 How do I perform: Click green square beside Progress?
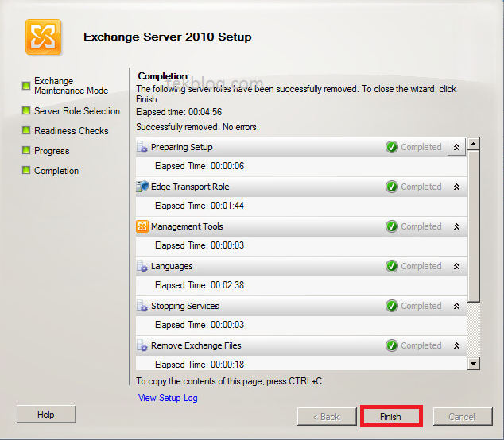click(x=26, y=150)
